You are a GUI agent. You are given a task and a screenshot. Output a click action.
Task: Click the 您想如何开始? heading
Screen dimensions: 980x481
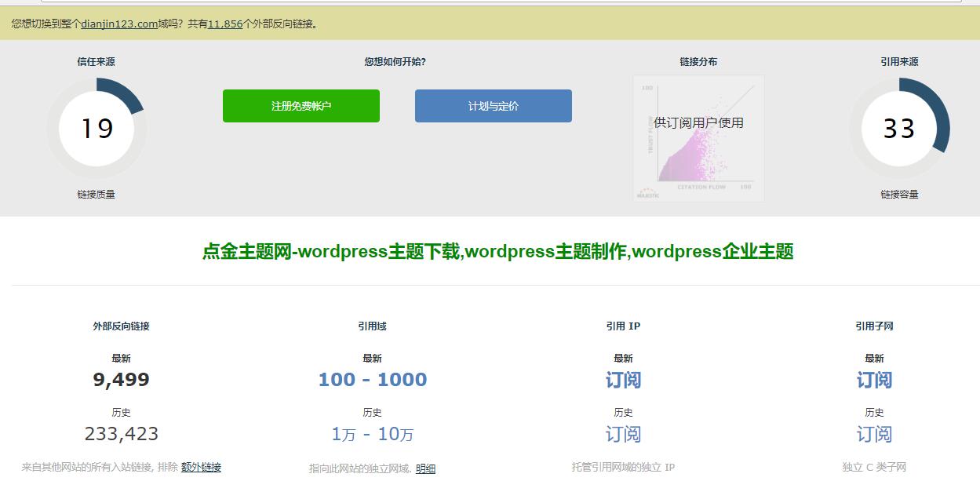tap(395, 61)
